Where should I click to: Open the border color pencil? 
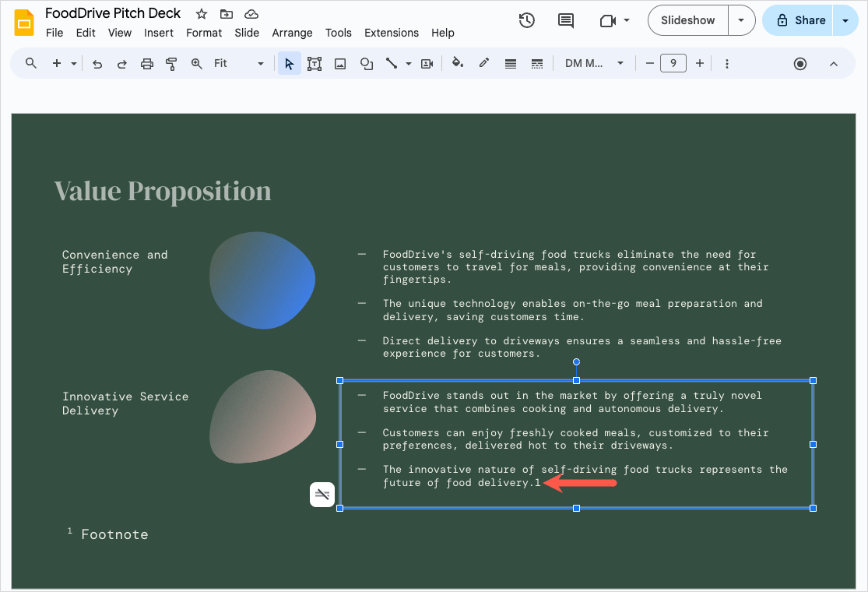point(483,63)
